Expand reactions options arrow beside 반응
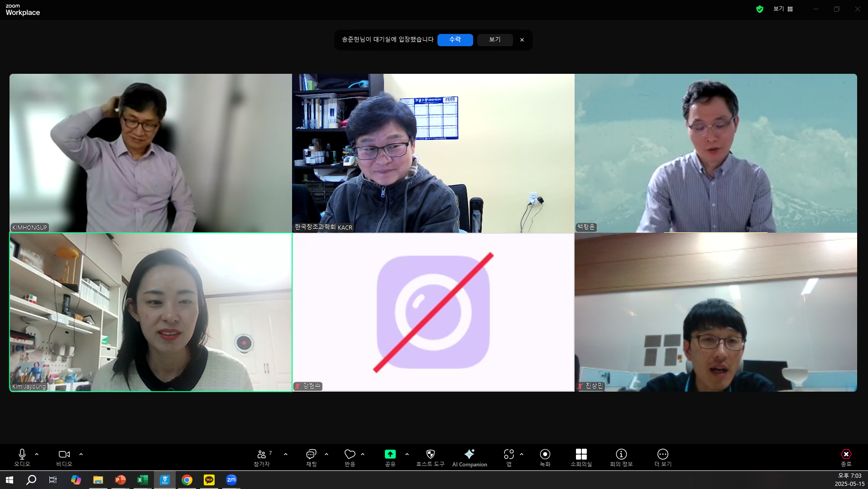The image size is (868, 489). coord(363,454)
